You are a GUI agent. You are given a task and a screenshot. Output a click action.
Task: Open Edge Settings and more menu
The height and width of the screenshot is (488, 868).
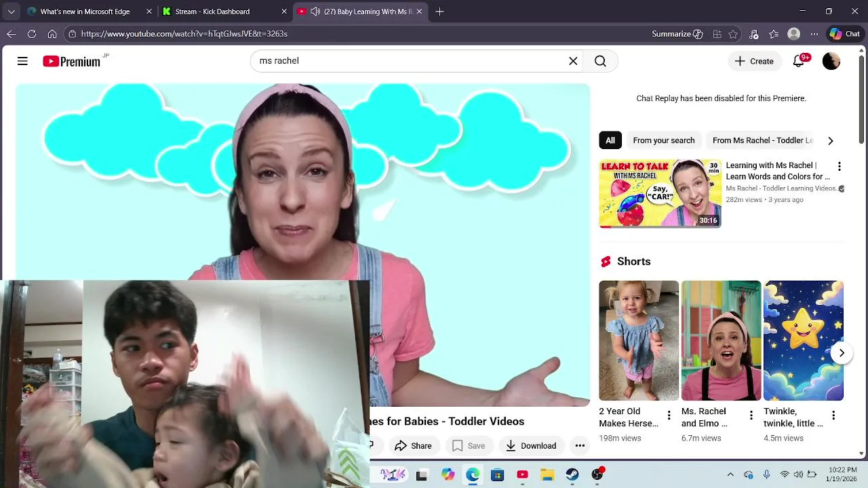pos(814,34)
